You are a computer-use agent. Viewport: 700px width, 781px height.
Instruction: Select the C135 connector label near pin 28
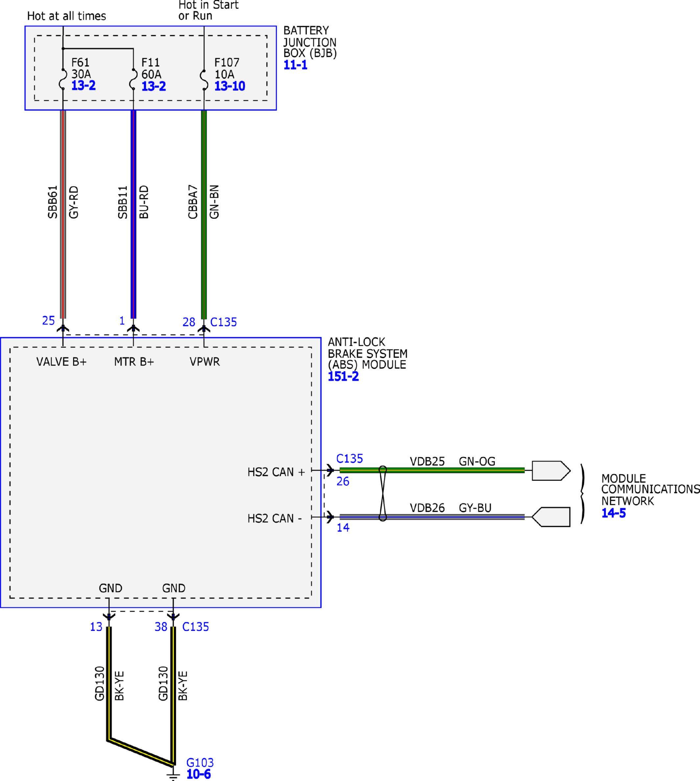(x=223, y=322)
